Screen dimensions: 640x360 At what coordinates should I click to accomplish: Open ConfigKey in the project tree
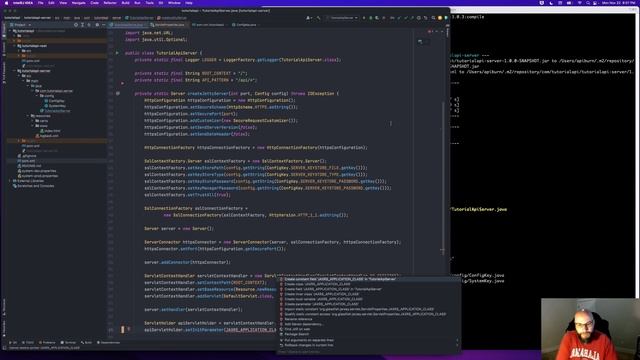55,101
